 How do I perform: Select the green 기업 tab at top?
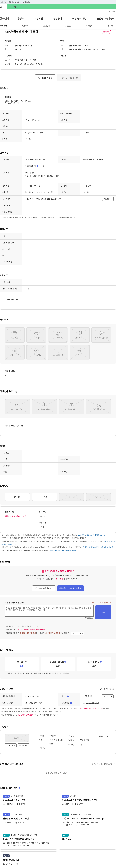(x=14, y=7)
